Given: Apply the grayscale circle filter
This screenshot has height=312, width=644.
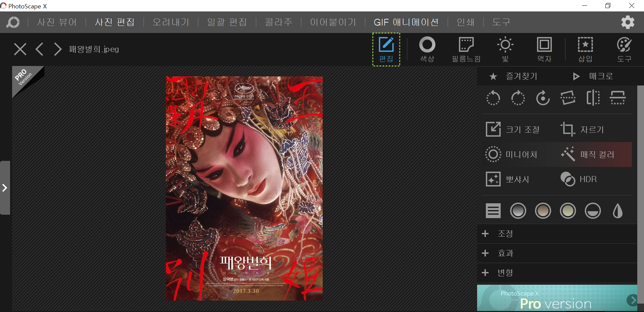Looking at the screenshot, I should [x=518, y=211].
